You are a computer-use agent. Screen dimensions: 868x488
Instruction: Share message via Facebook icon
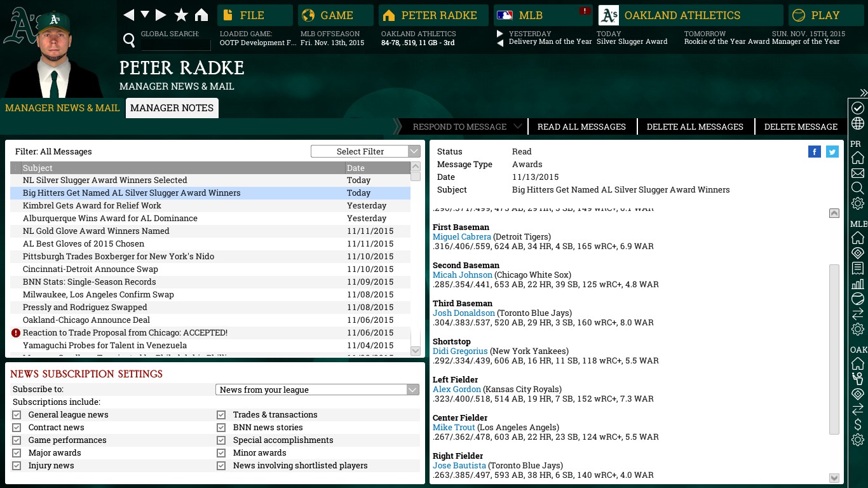pos(815,151)
